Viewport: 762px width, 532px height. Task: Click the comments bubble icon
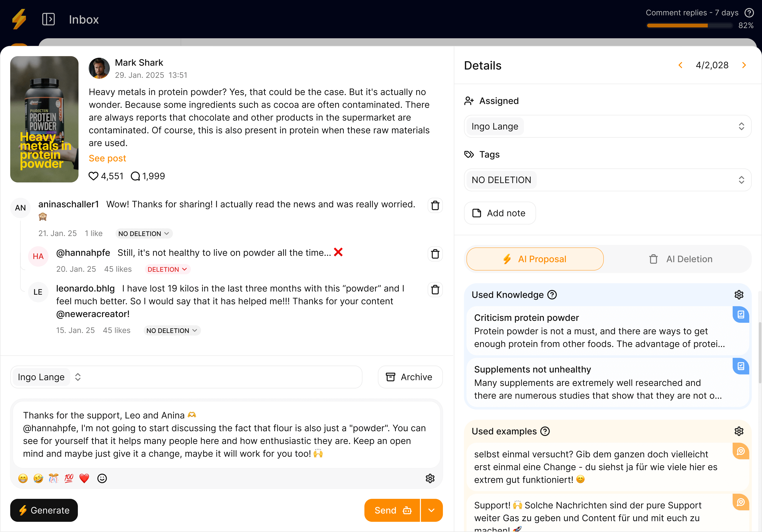tap(136, 176)
